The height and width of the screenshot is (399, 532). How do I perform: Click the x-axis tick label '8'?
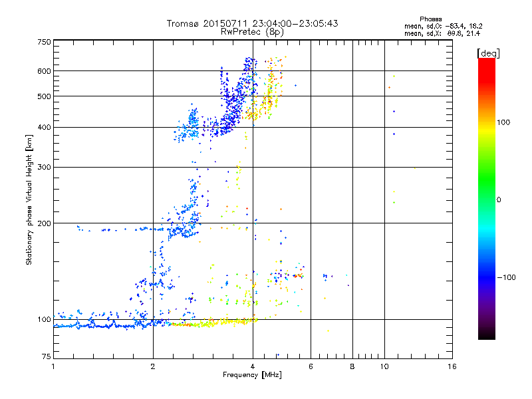point(352,366)
